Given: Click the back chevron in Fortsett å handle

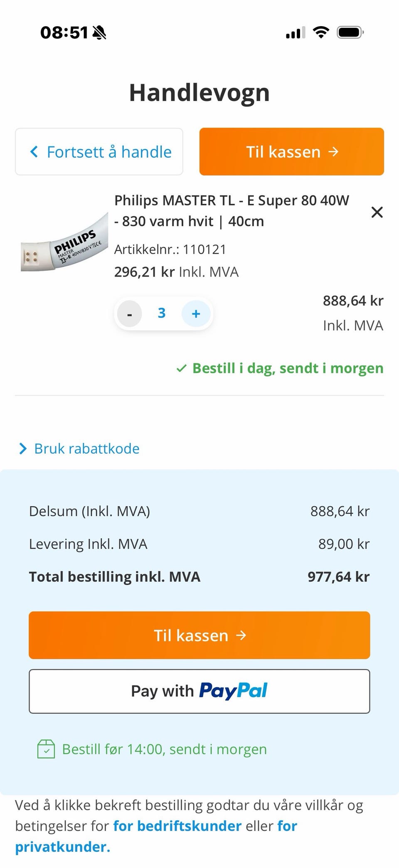Looking at the screenshot, I should tap(34, 152).
